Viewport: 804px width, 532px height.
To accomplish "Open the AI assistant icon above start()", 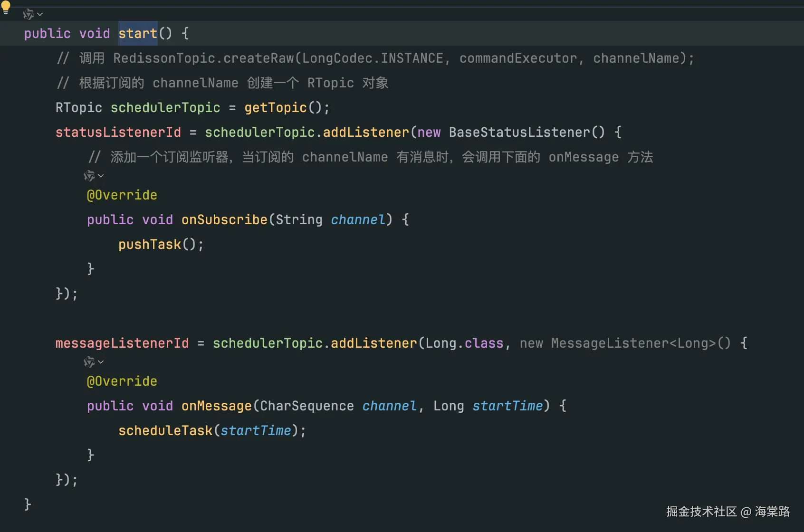I will pyautogui.click(x=29, y=14).
